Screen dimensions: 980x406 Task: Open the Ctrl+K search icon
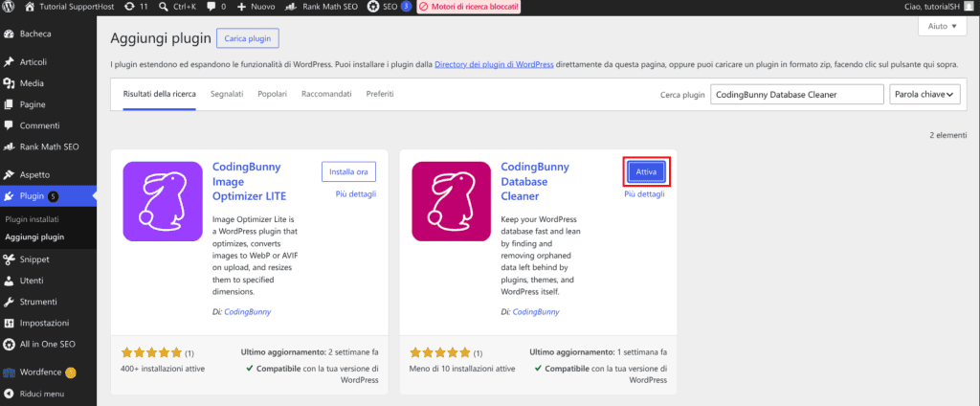point(164,7)
